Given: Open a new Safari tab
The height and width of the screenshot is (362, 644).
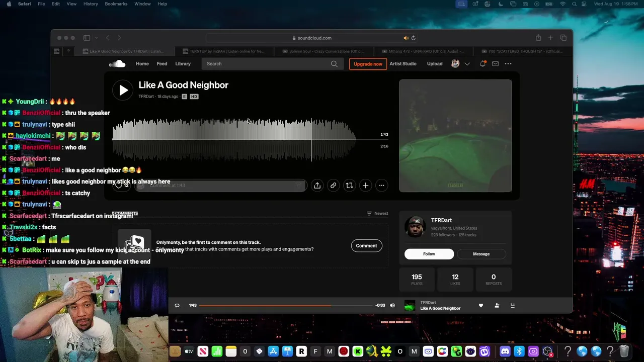Looking at the screenshot, I should click(550, 38).
